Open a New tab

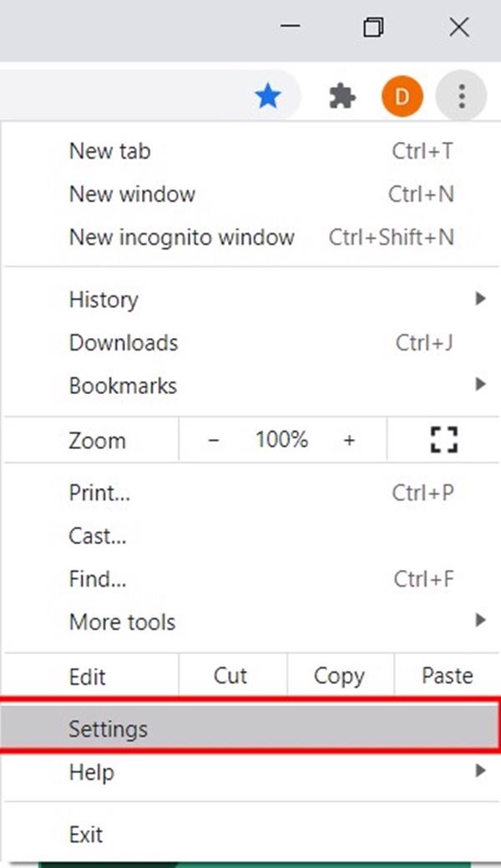click(109, 151)
